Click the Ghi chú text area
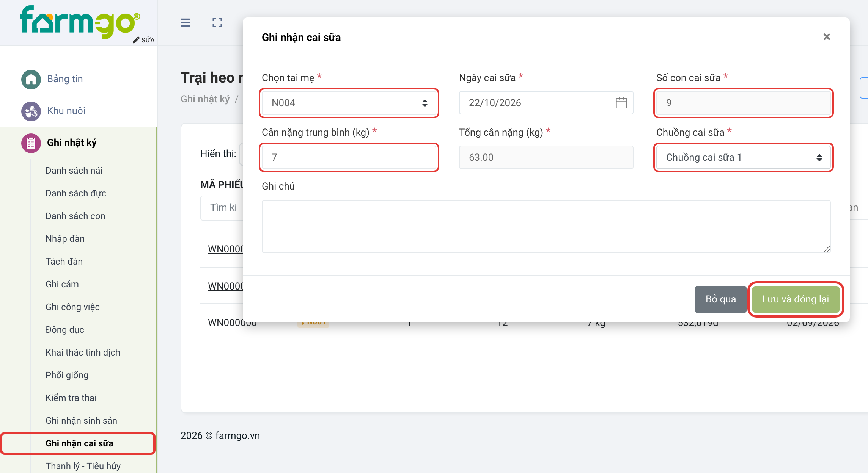 click(546, 227)
